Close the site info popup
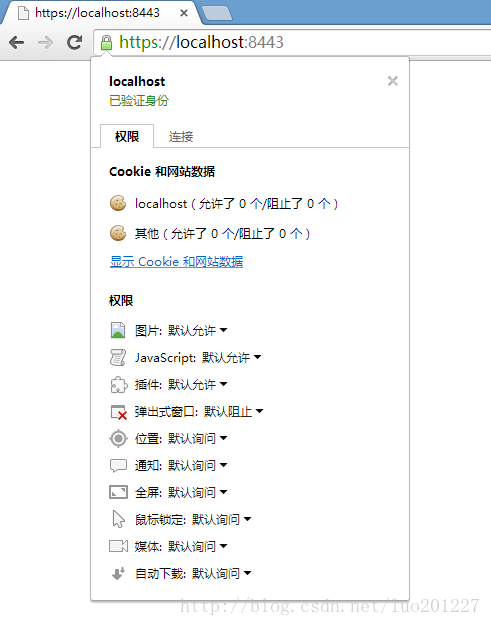This screenshot has width=491, height=626. point(393,81)
